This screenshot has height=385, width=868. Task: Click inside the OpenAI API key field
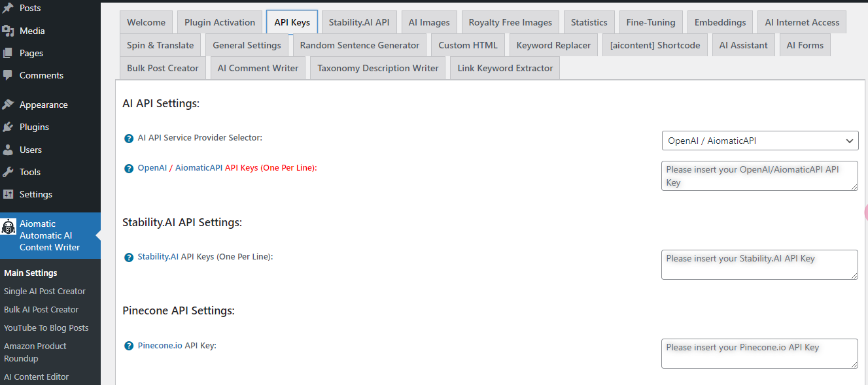759,176
